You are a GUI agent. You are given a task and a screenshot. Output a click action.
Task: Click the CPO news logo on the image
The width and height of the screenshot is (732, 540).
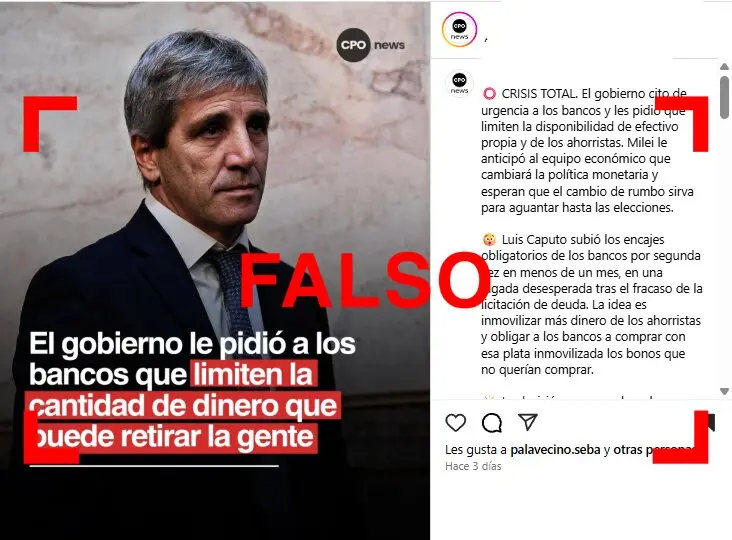click(371, 45)
